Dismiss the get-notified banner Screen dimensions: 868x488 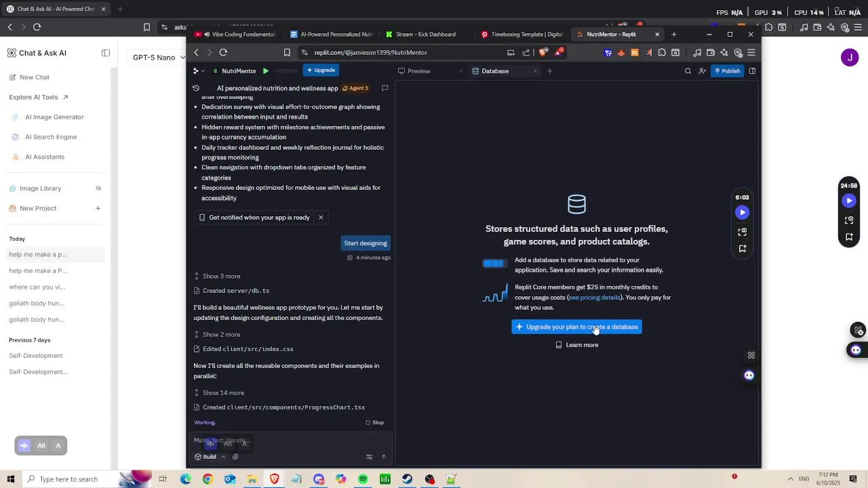[321, 218]
